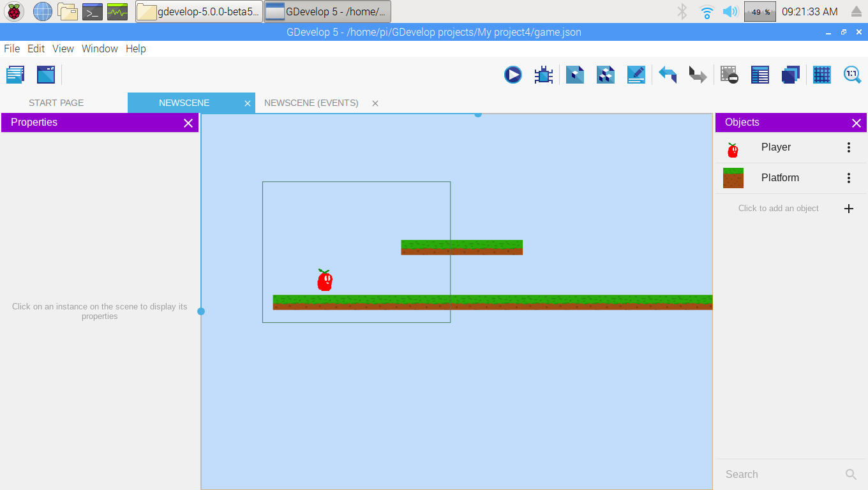Select the NEWSCENE tab

(184, 103)
